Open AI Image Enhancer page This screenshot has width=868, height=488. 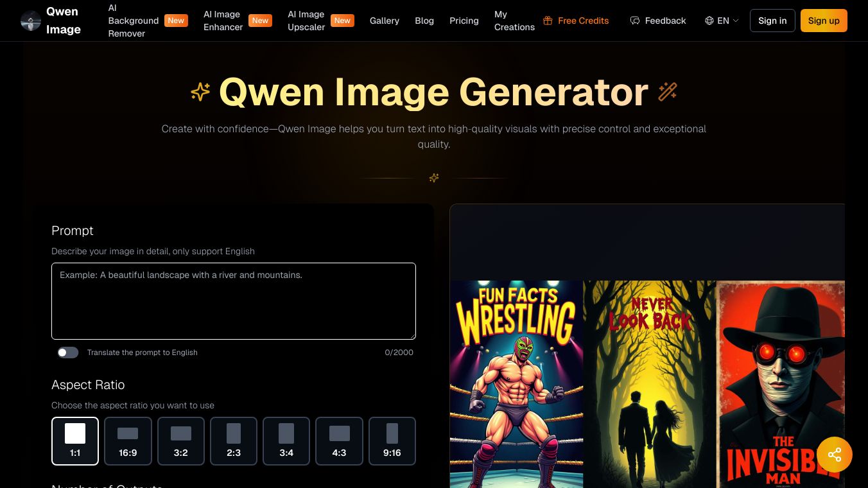(x=223, y=21)
